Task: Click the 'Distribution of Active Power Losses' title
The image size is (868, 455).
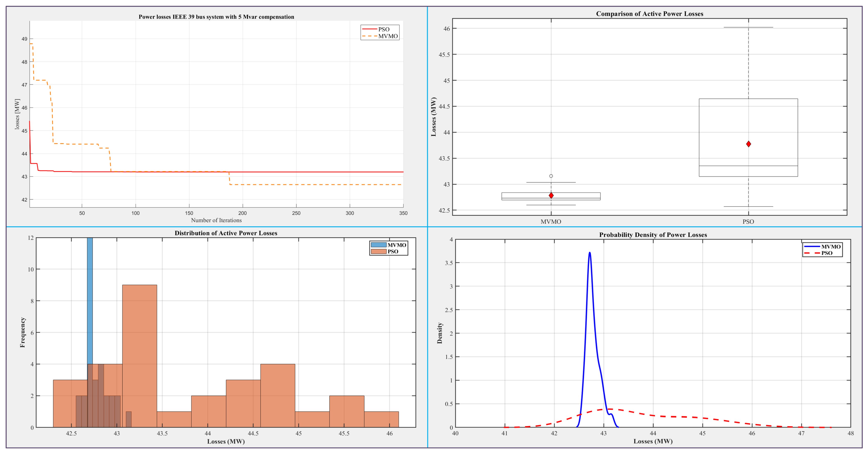Action: coord(226,233)
